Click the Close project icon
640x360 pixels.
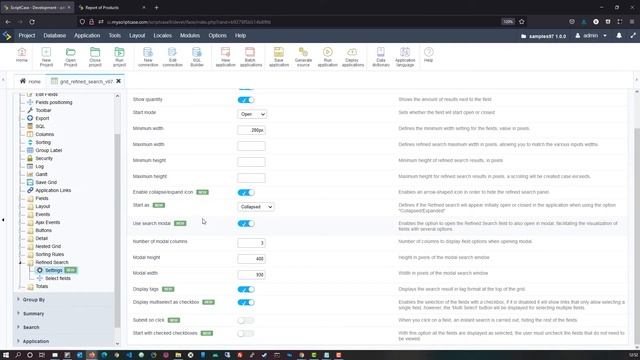click(95, 57)
